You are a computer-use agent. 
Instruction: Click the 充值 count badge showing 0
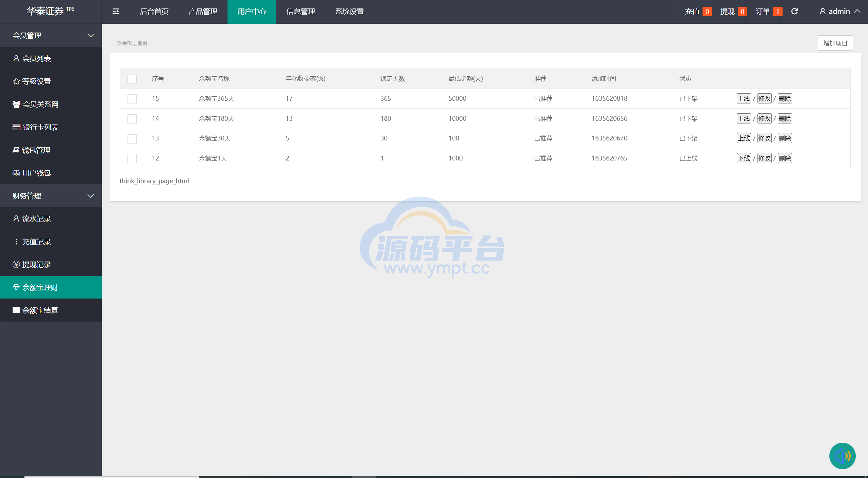[707, 12]
